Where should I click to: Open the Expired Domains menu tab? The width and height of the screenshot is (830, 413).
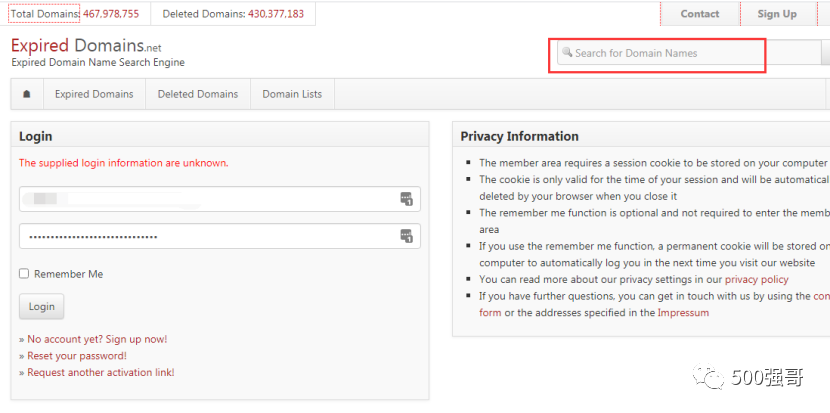94,94
